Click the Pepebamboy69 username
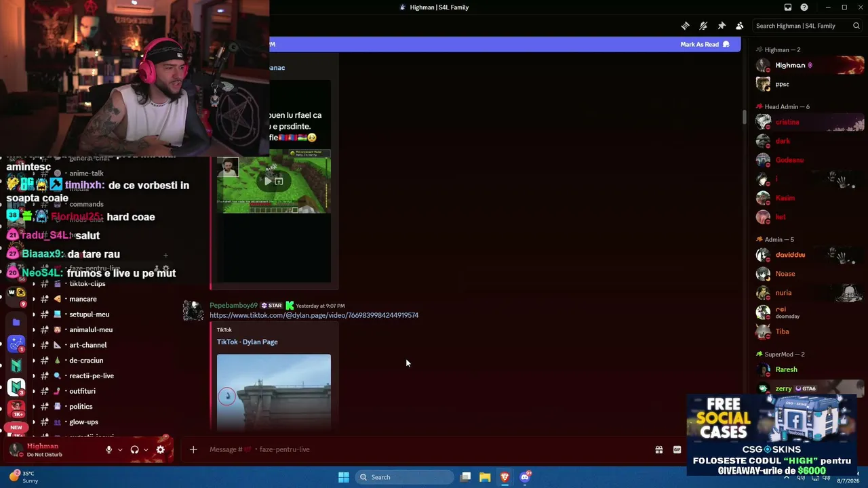The image size is (868, 488). click(x=233, y=306)
